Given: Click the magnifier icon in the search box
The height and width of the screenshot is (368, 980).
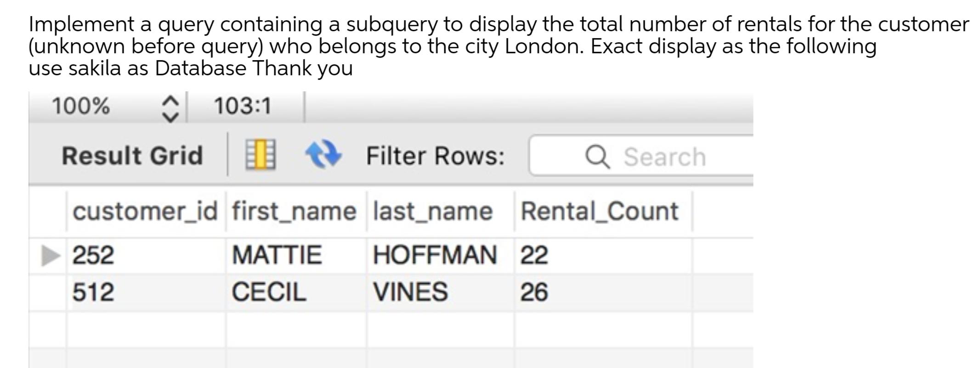Looking at the screenshot, I should click(598, 157).
